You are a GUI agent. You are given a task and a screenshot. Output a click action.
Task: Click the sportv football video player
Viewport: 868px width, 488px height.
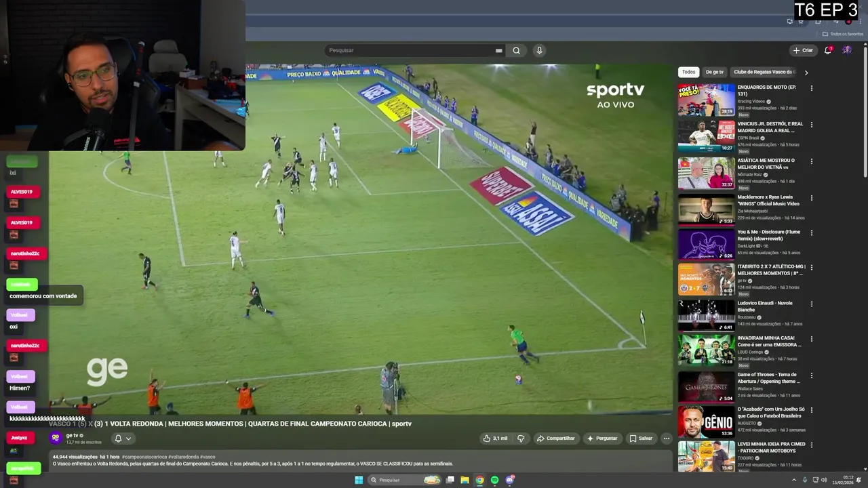(x=359, y=239)
